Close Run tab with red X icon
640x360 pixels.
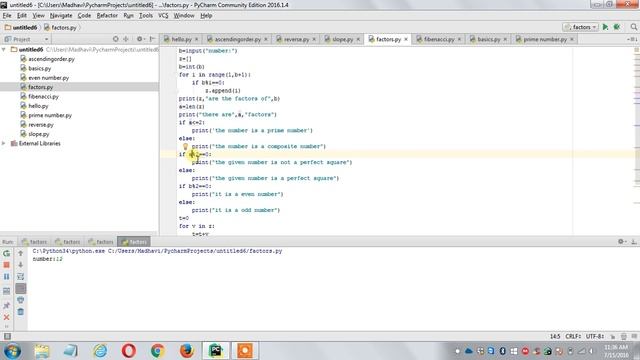pyautogui.click(x=7, y=317)
